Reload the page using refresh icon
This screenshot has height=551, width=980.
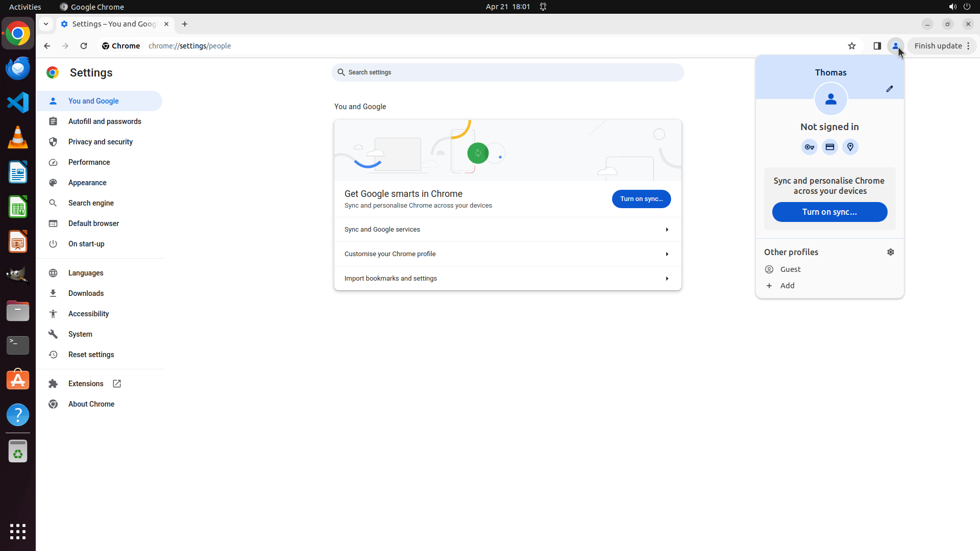pyautogui.click(x=84, y=46)
